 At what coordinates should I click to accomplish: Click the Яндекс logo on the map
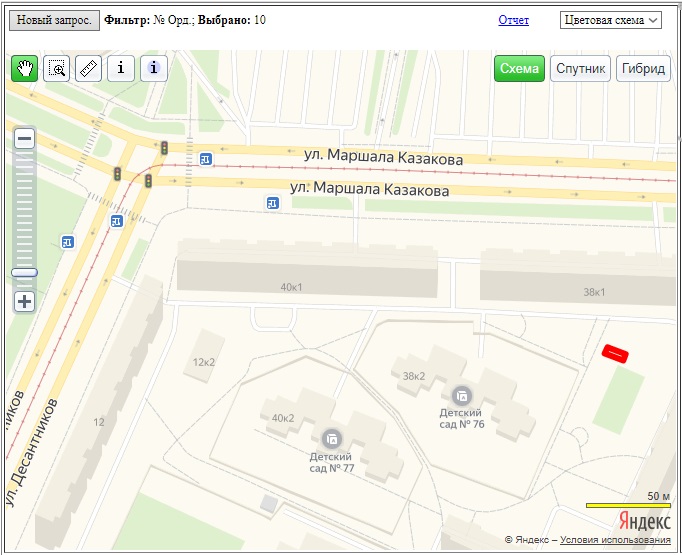(645, 521)
